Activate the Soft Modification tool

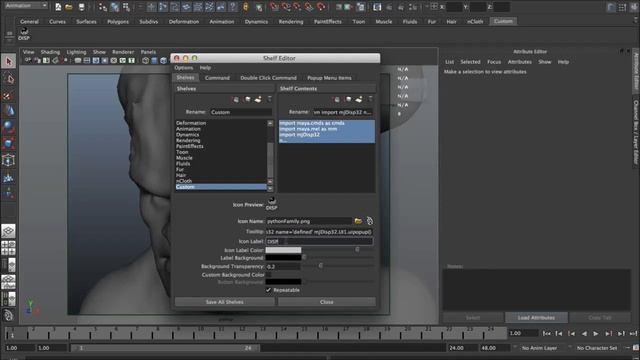(x=9, y=177)
